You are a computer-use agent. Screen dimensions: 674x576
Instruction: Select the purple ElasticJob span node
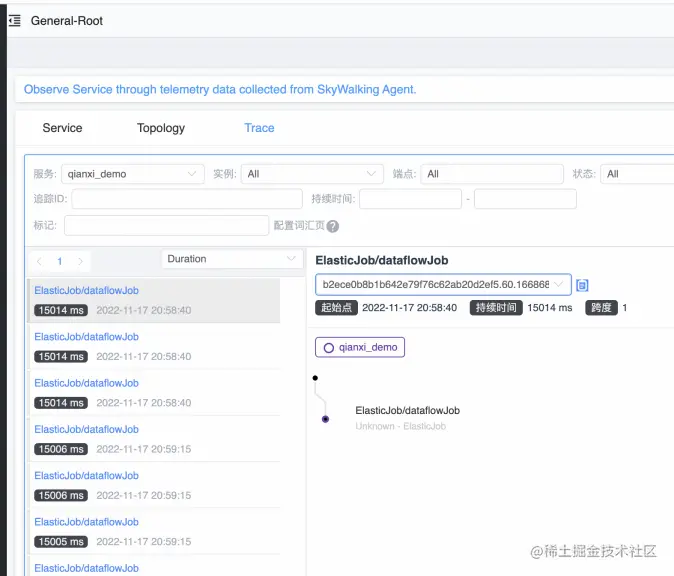coord(325,419)
